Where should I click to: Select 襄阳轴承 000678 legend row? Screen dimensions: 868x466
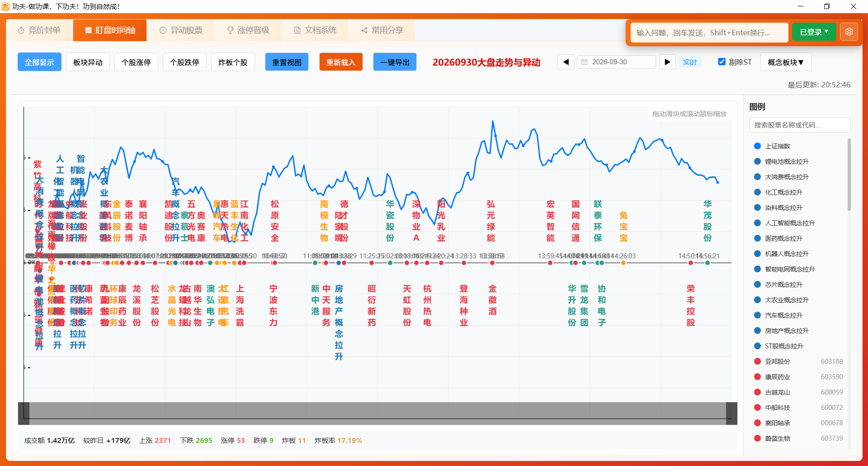point(799,423)
